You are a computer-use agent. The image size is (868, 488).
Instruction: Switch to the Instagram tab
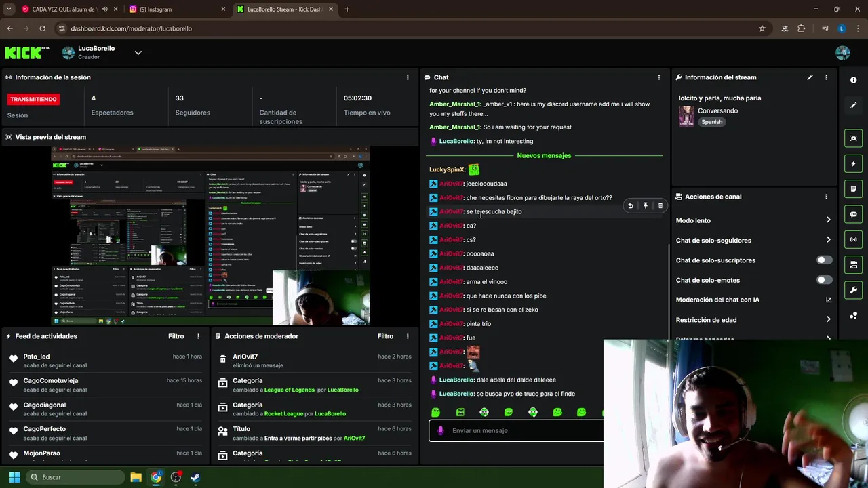178,9
